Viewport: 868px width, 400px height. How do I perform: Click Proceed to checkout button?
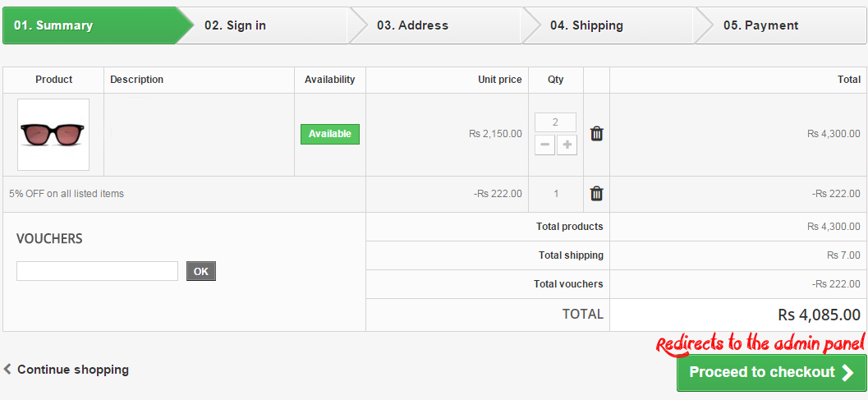[771, 373]
